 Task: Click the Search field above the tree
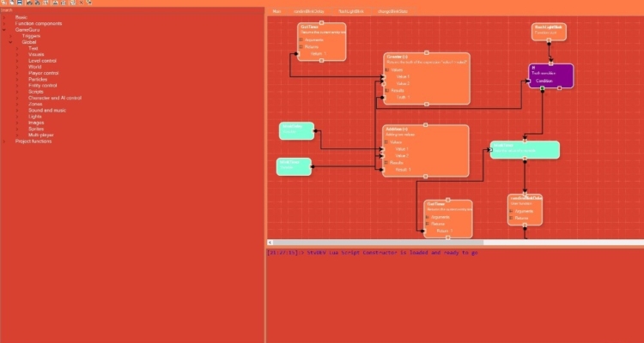pyautogui.click(x=132, y=9)
